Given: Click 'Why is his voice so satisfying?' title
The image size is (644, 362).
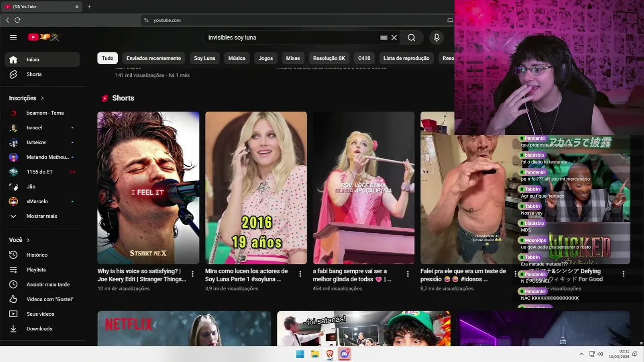Looking at the screenshot, I should [x=142, y=275].
